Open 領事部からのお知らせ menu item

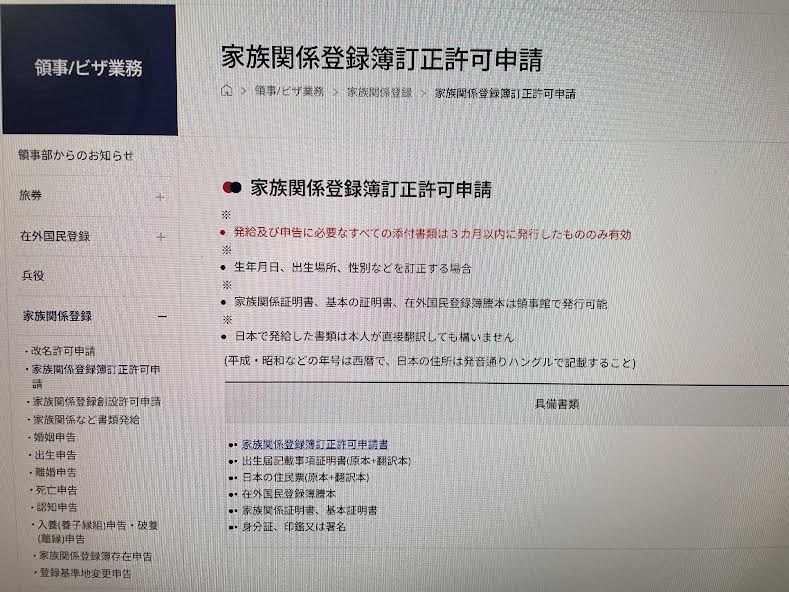(x=75, y=156)
